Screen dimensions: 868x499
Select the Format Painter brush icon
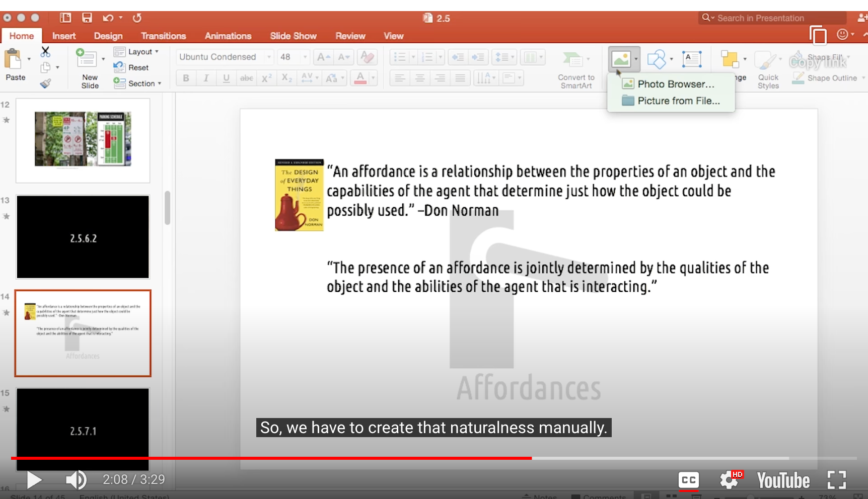coord(45,84)
